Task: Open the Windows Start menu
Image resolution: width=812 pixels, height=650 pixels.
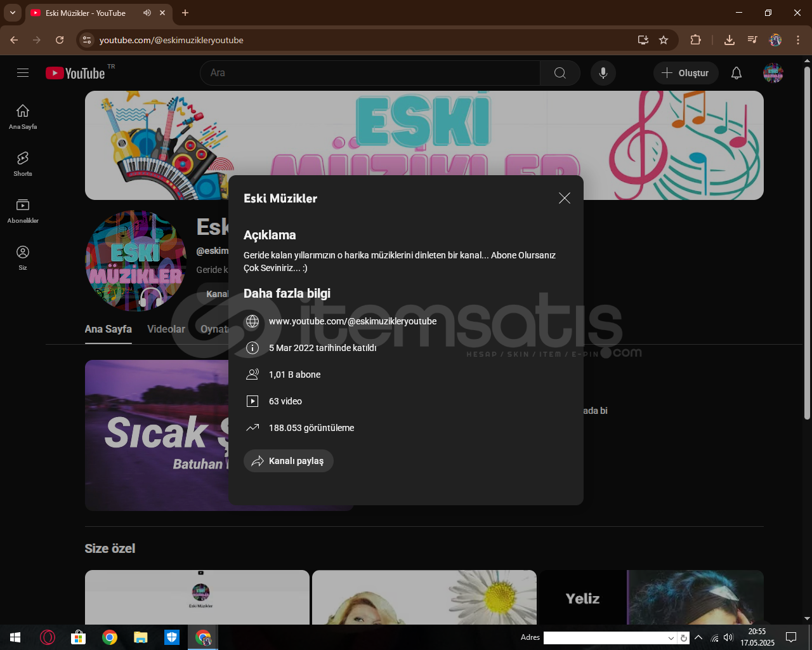Action: point(15,637)
